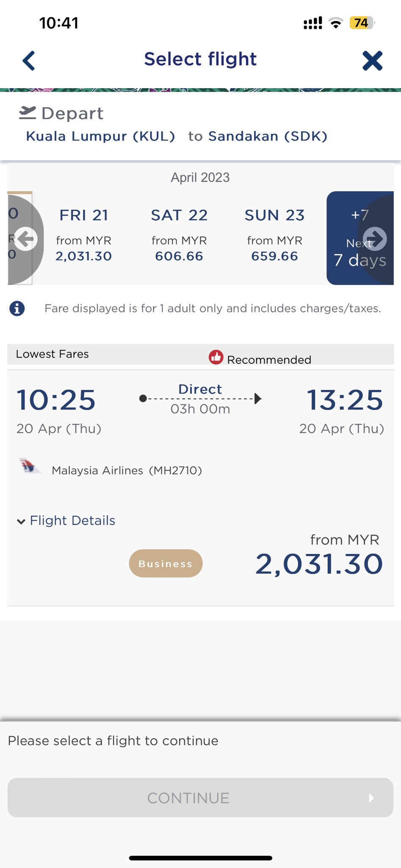401x868 pixels.
Task: Tap the fare info icon
Action: [x=17, y=309]
